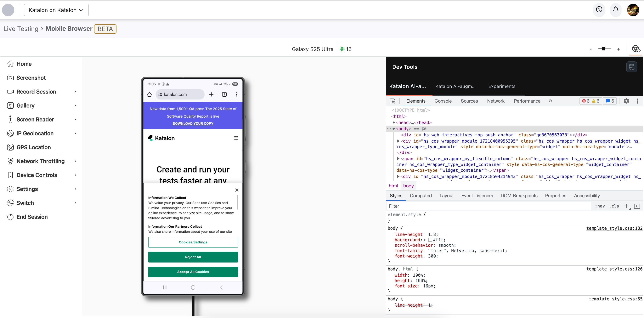The width and height of the screenshot is (644, 318).
Task: End Session from the sidebar
Action: (x=27, y=217)
